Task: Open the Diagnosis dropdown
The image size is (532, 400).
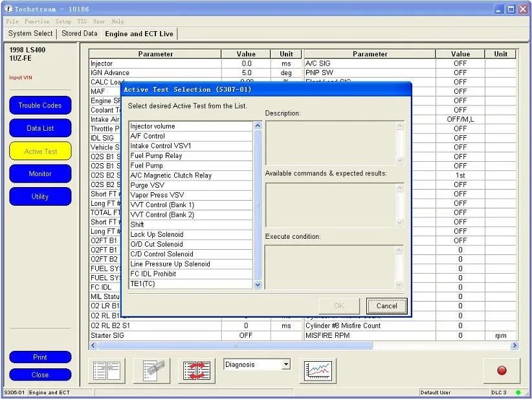Action: click(286, 365)
